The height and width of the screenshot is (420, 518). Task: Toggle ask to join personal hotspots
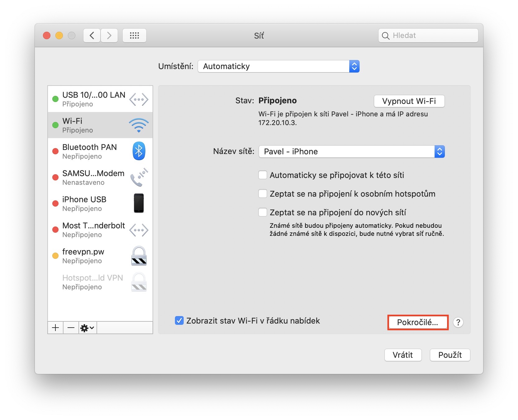[263, 194]
